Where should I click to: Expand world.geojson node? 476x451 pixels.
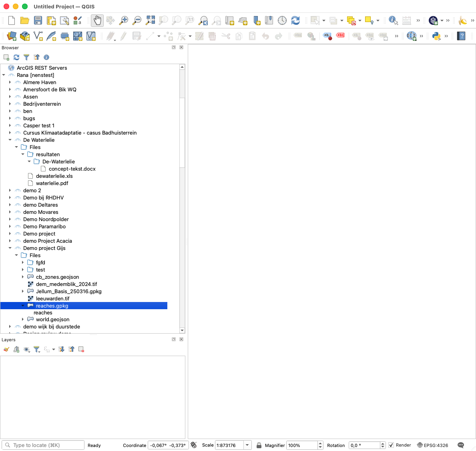pyautogui.click(x=23, y=319)
